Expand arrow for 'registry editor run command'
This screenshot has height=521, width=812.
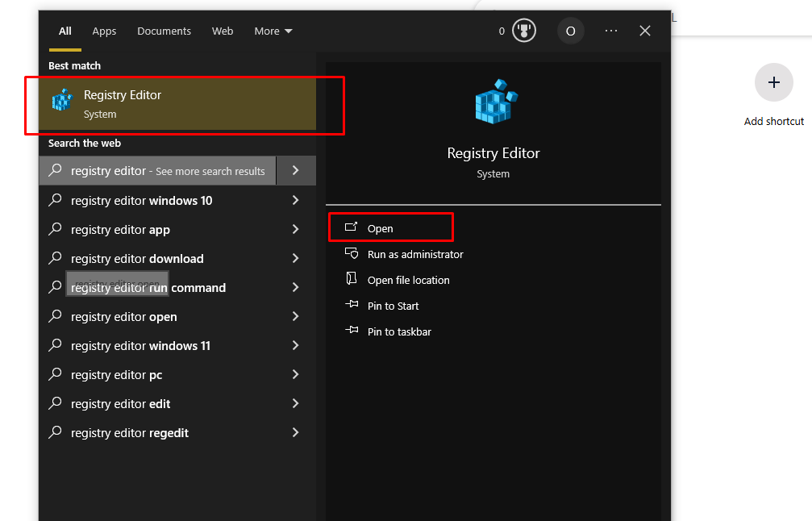point(296,287)
